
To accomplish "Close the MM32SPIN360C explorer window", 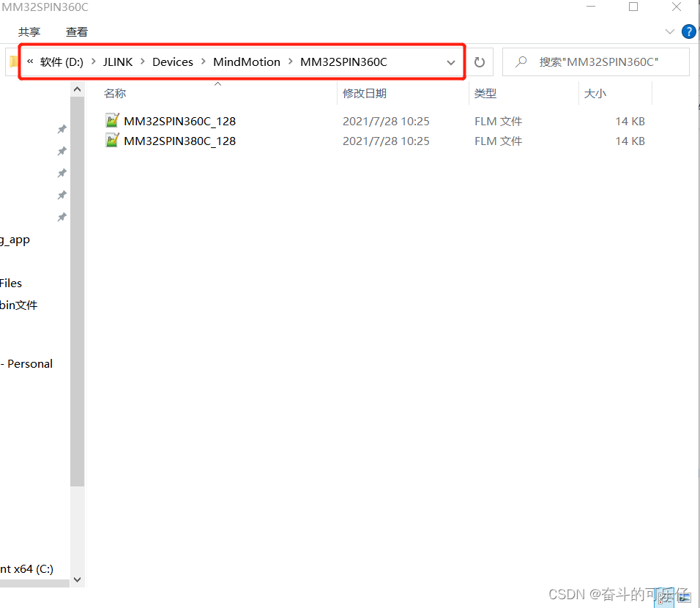I will (x=677, y=7).
